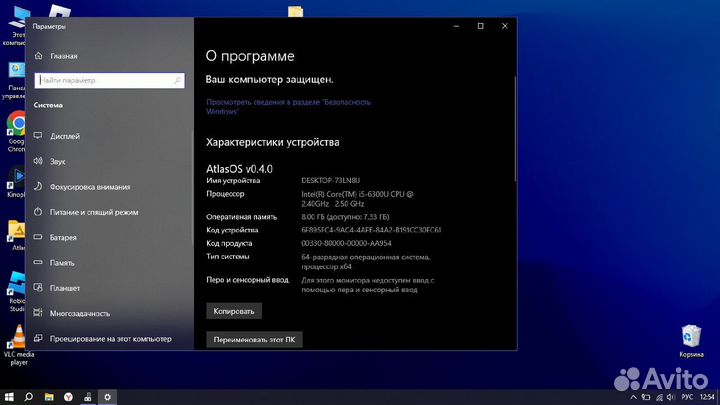The width and height of the screenshot is (720, 405).
Task: Click the network icon in system tray
Action: pos(659,397)
